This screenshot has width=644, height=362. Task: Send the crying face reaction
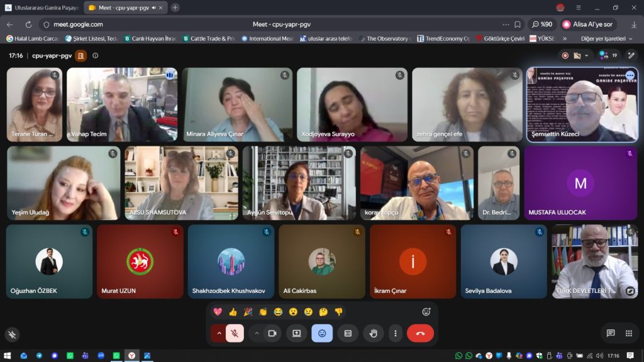[308, 312]
